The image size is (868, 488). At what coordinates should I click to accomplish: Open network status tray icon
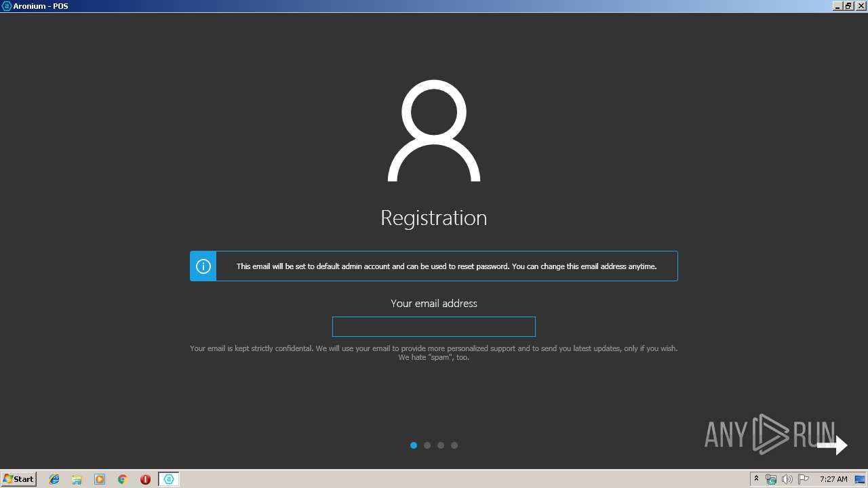click(x=771, y=479)
